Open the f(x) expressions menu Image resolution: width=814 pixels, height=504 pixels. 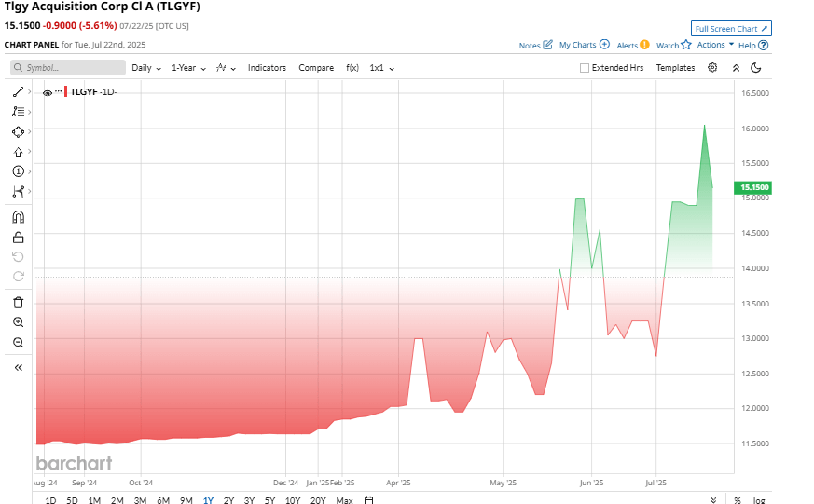(352, 68)
